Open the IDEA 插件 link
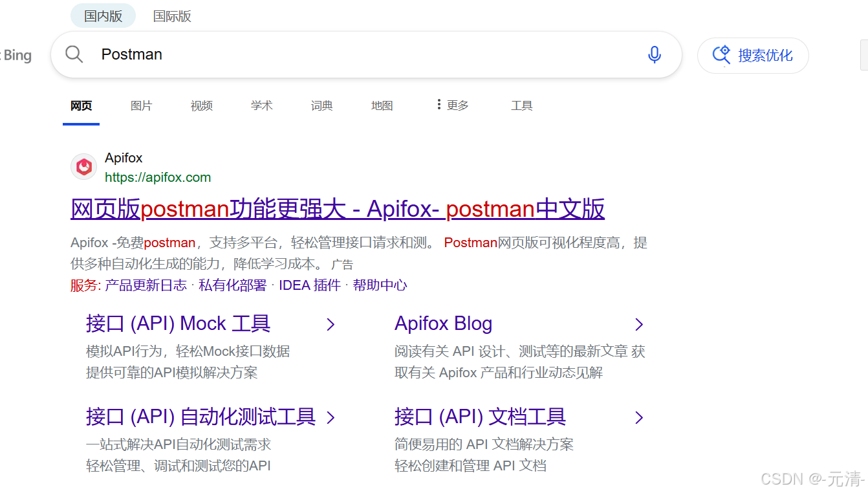This screenshot has height=493, width=868. click(310, 285)
